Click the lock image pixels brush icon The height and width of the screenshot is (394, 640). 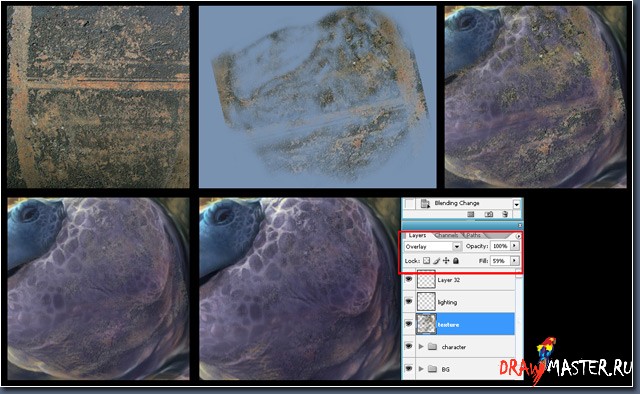pos(437,260)
